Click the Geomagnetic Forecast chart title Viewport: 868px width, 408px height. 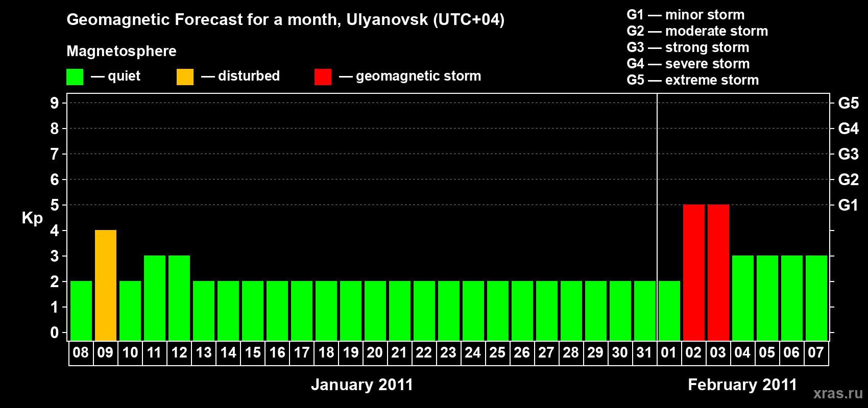point(285,20)
